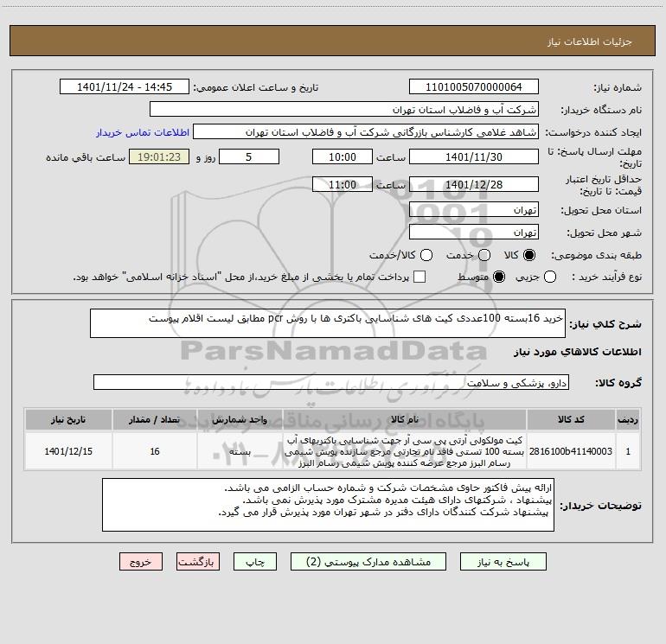
Task: Tick the اسناد خزانه اسلامی payment checkbox
Action: point(419,277)
